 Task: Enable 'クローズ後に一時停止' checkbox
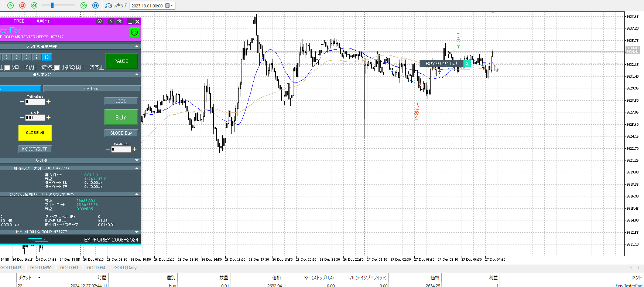coord(7,68)
